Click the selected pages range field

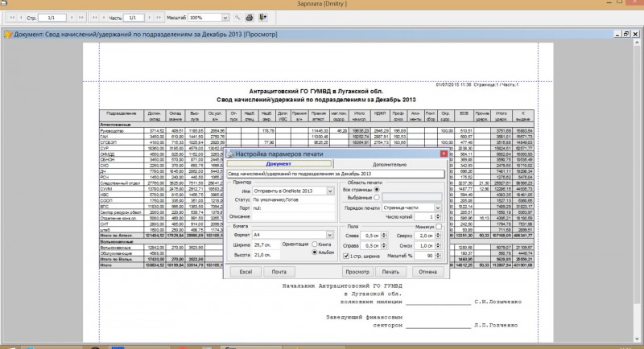pos(412,198)
